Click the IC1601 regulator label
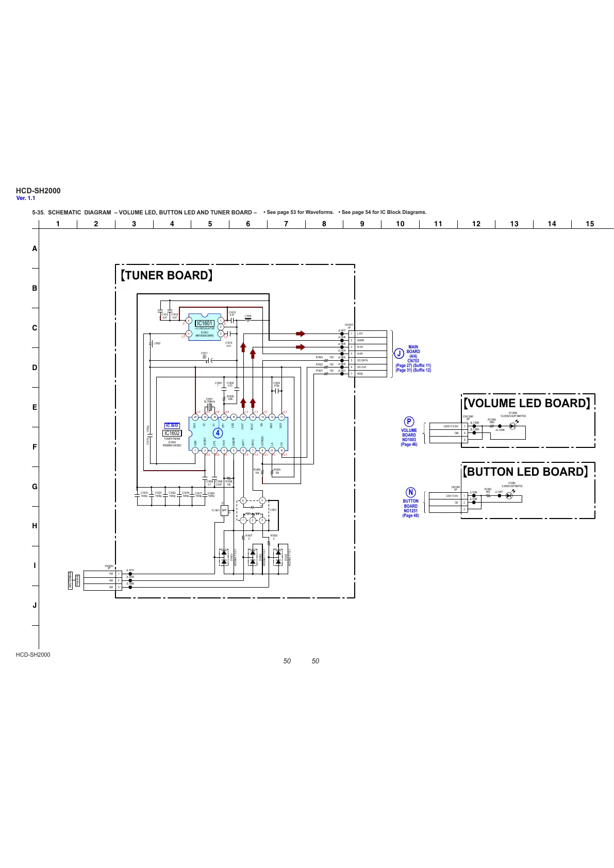 click(204, 324)
